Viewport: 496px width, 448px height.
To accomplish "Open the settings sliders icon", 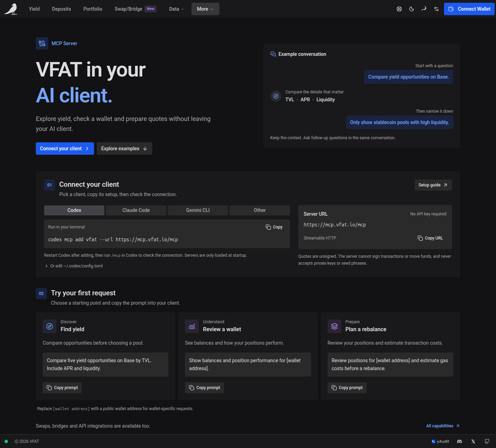I will tap(436, 9).
